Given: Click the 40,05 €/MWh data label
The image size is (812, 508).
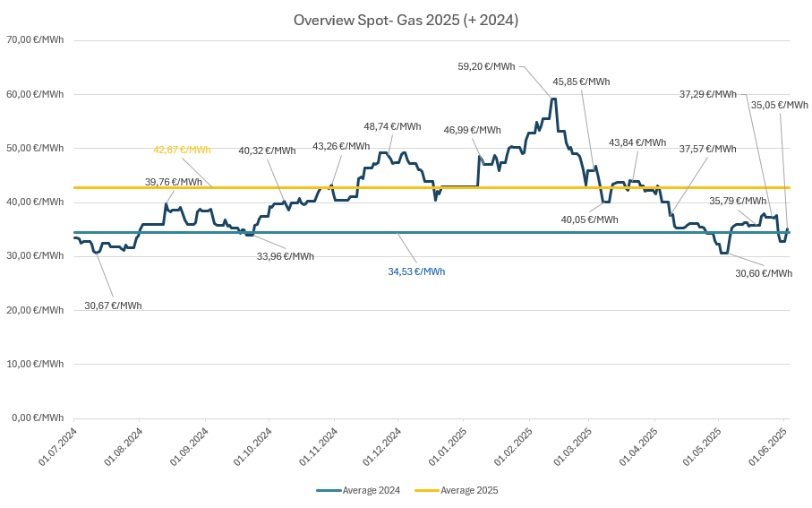Looking at the screenshot, I should click(590, 220).
